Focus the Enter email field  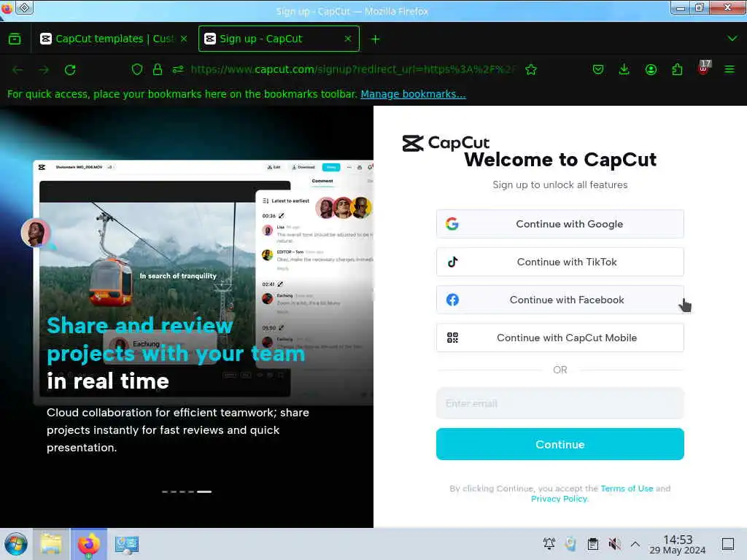[x=560, y=403]
